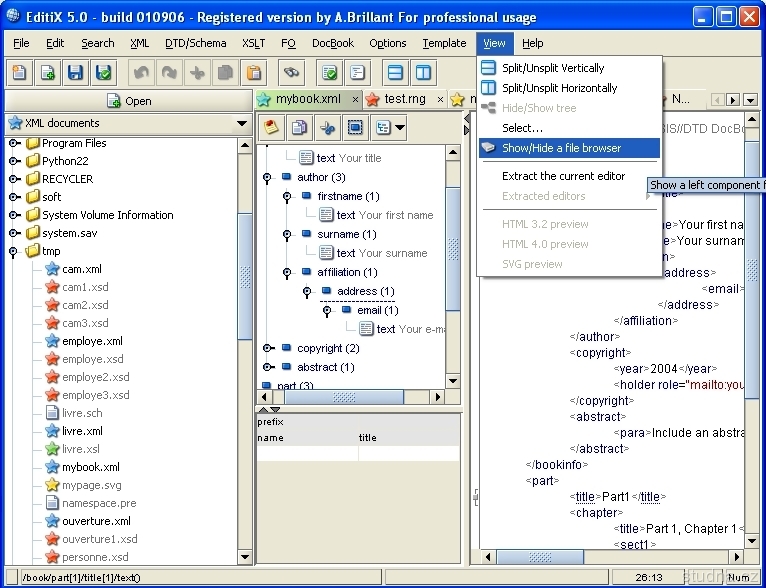Open dropdown arrow beside tree view icon
766x588 pixels.
(x=400, y=128)
